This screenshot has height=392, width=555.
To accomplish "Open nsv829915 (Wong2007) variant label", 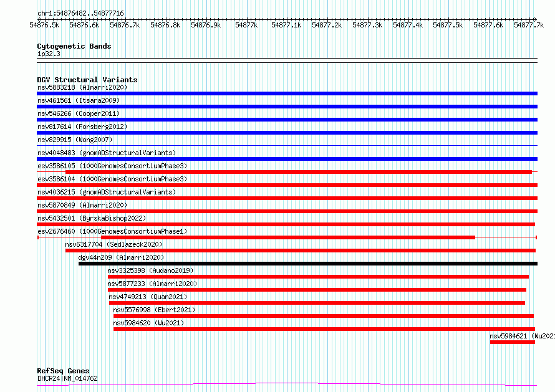I will [x=75, y=140].
